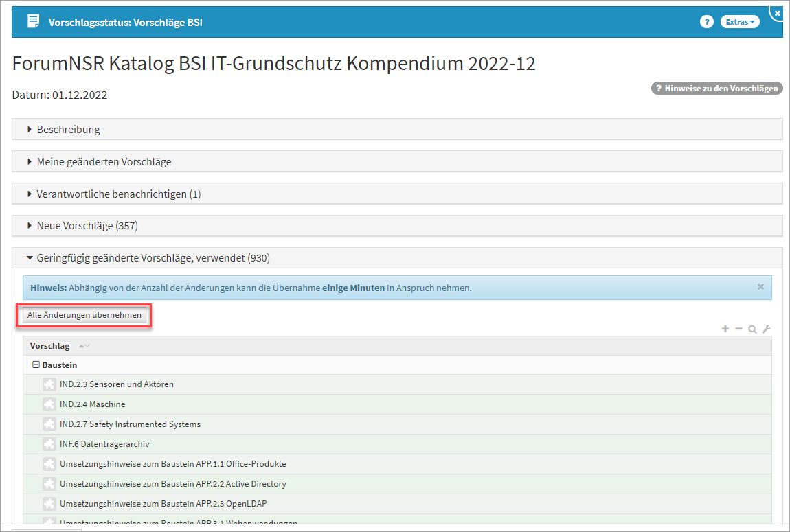Image resolution: width=790 pixels, height=532 pixels.
Task: Open Hinweise zu den Vorschlägen
Action: click(x=716, y=89)
